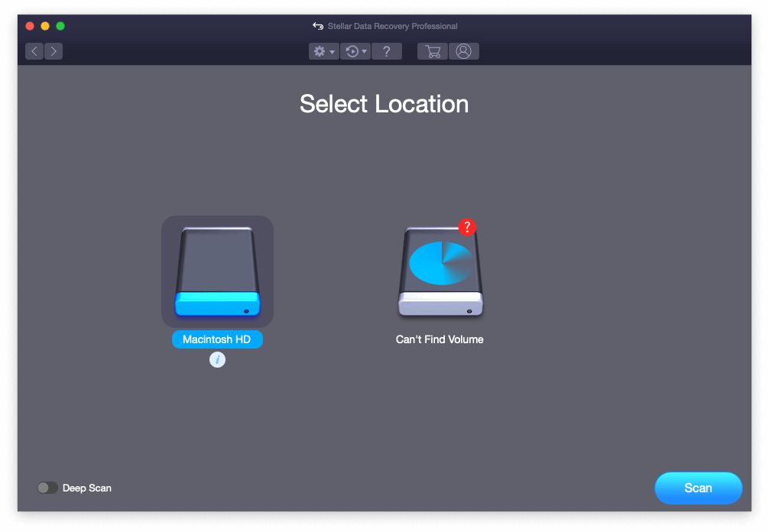
Task: Click the Stellar Data Recovery Professional title
Action: pos(392,26)
